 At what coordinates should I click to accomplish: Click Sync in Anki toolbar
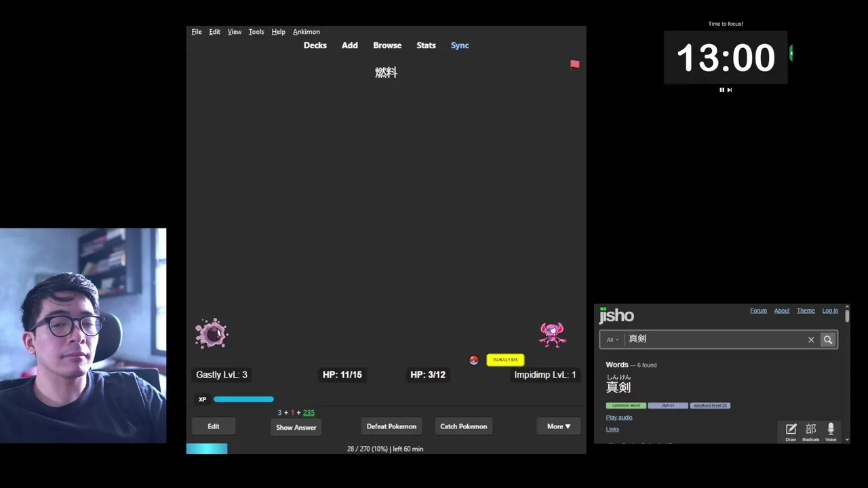(460, 45)
